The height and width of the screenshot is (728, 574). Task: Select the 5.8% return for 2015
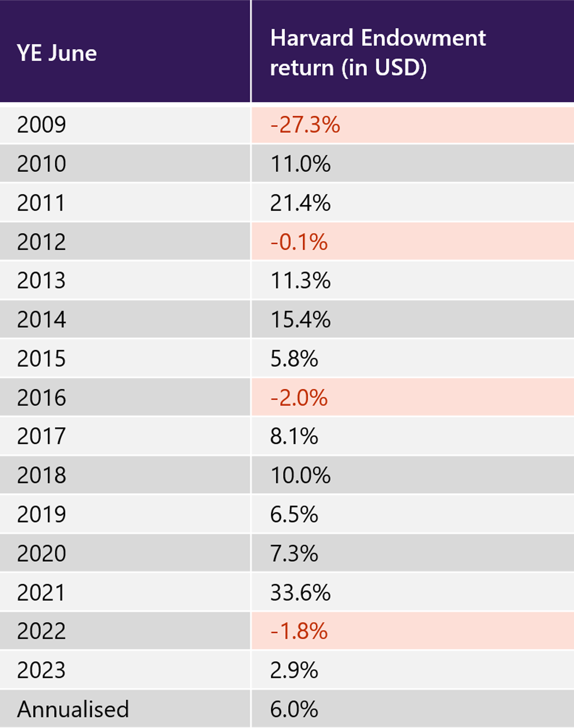pos(294,358)
